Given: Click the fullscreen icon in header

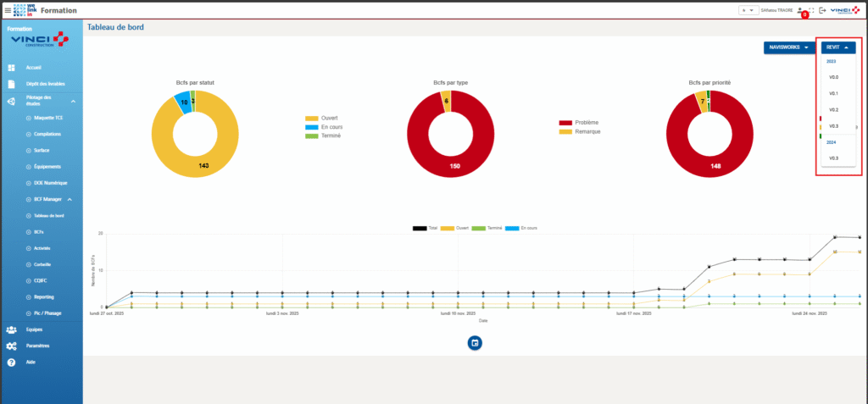Looking at the screenshot, I should [x=810, y=10].
